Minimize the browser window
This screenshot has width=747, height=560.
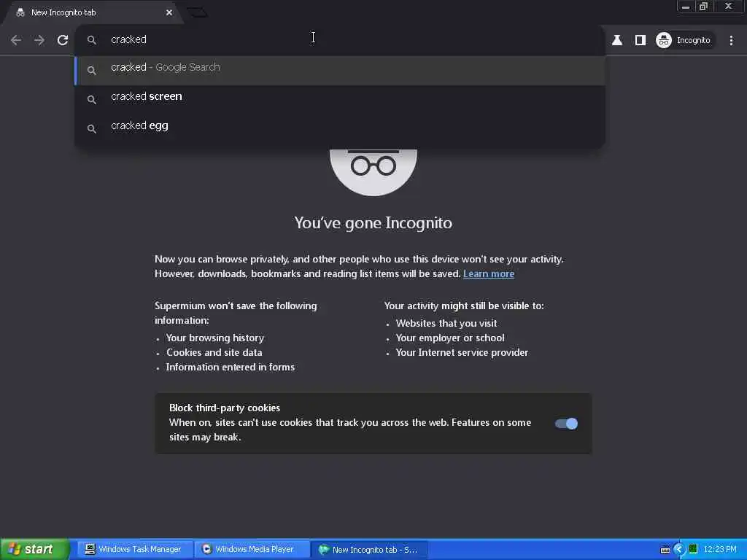686,7
